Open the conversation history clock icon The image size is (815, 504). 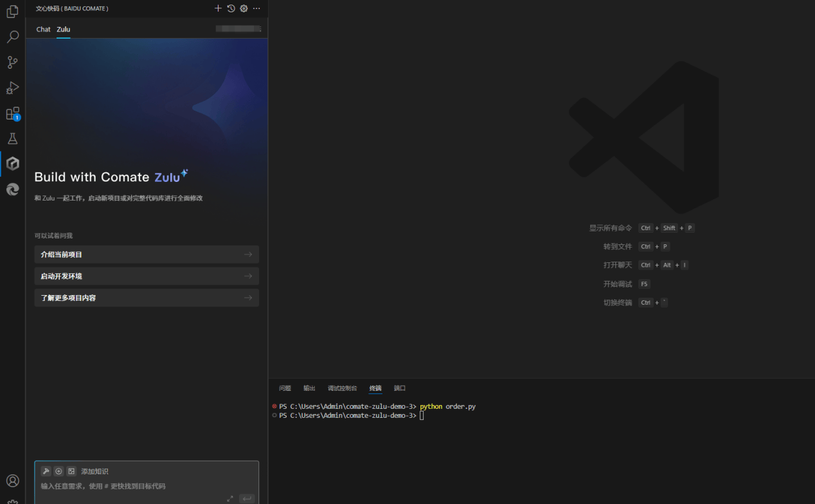pyautogui.click(x=231, y=8)
